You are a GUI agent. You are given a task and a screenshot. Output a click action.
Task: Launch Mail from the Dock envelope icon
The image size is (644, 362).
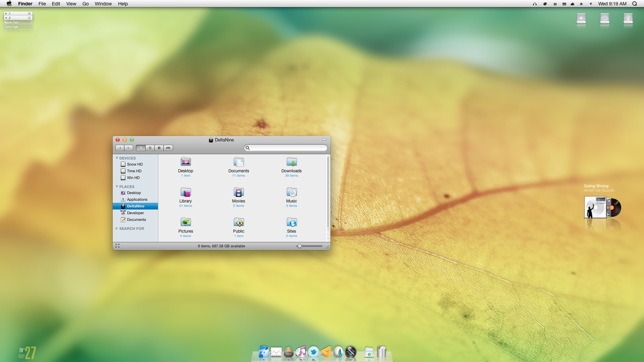[x=276, y=352]
